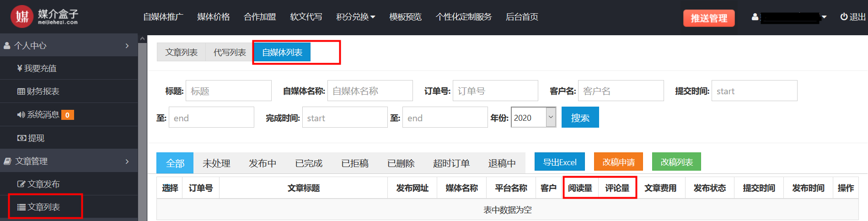The image size is (868, 221).
Task: Focus the 完成时间 start field
Action: tap(345, 118)
